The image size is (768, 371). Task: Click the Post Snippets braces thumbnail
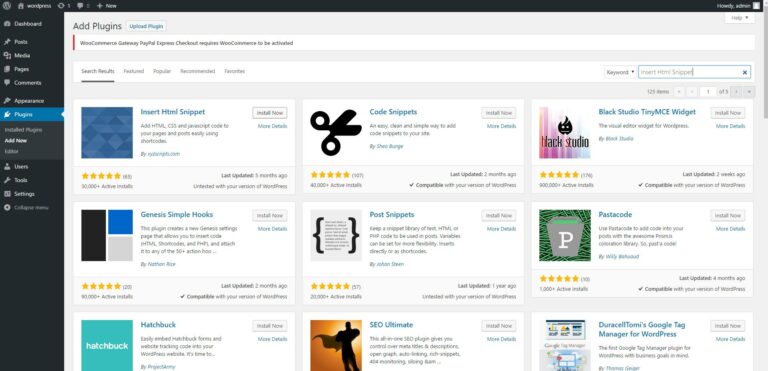(336, 236)
